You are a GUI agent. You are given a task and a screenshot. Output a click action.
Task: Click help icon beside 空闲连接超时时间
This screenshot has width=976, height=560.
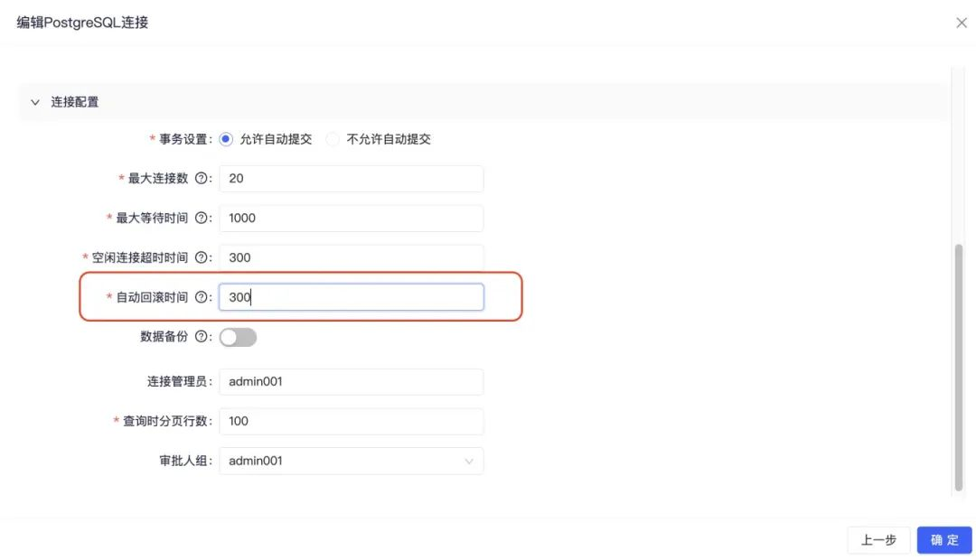(x=201, y=257)
